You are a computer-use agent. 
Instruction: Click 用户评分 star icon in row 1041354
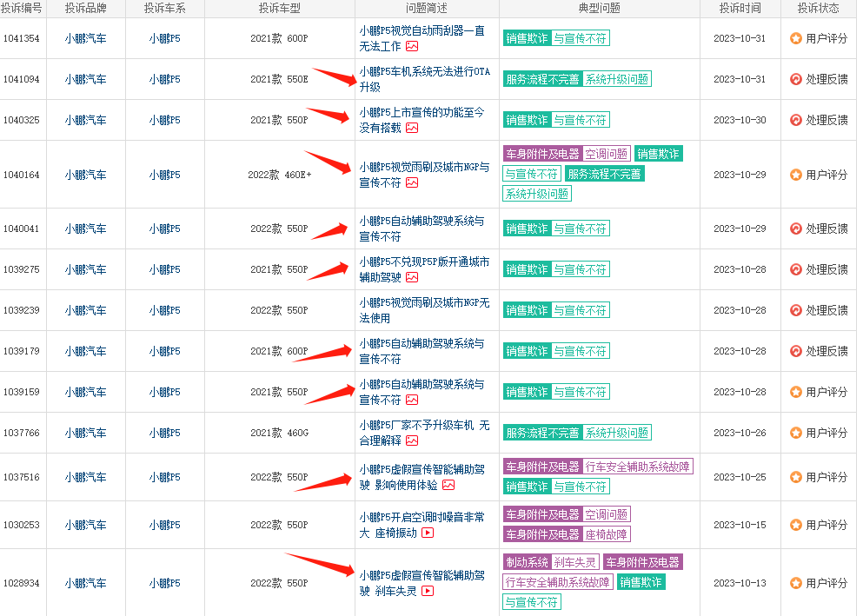click(x=795, y=38)
